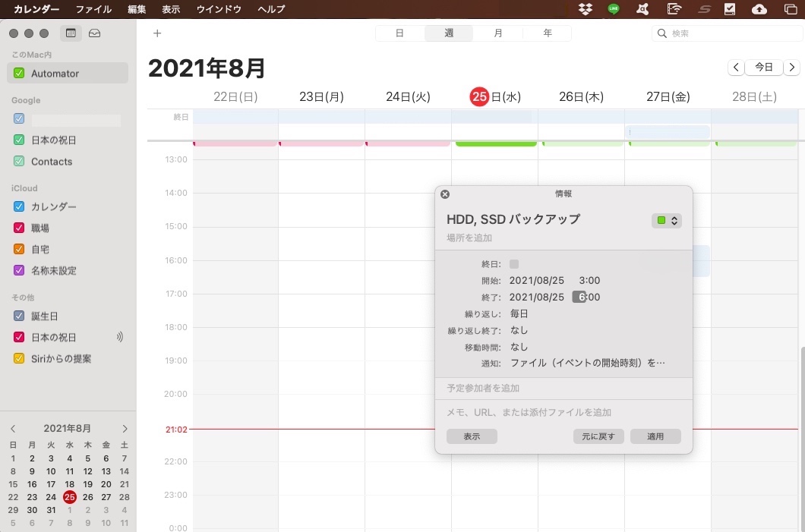The image size is (805, 532).
Task: Click the search magnifier icon
Action: click(661, 33)
